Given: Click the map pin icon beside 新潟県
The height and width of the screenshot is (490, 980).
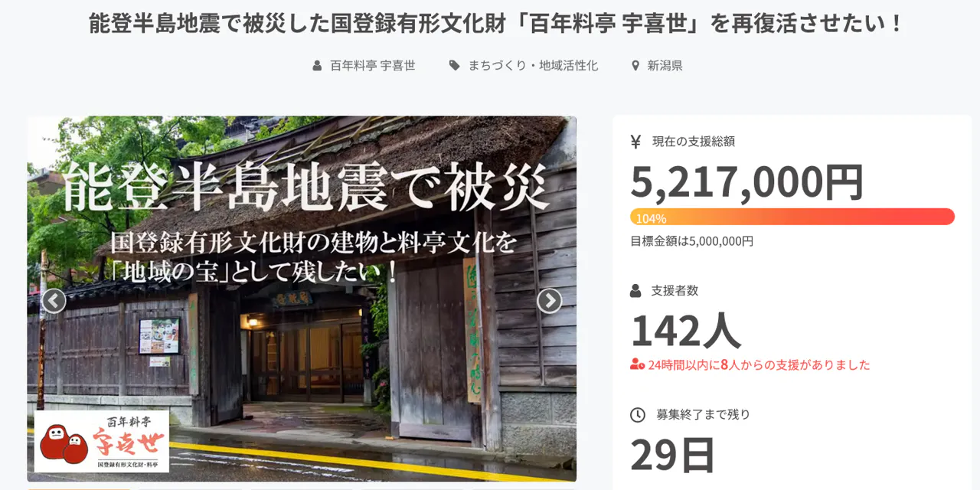Looking at the screenshot, I should pos(635,66).
